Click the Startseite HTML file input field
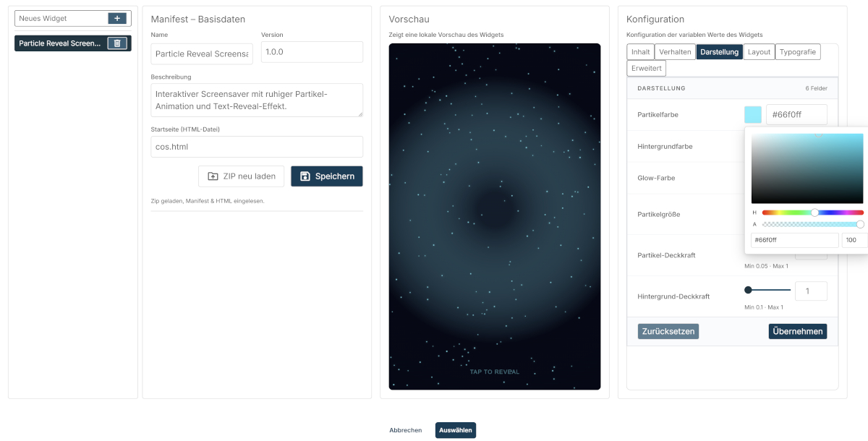 pyautogui.click(x=257, y=147)
